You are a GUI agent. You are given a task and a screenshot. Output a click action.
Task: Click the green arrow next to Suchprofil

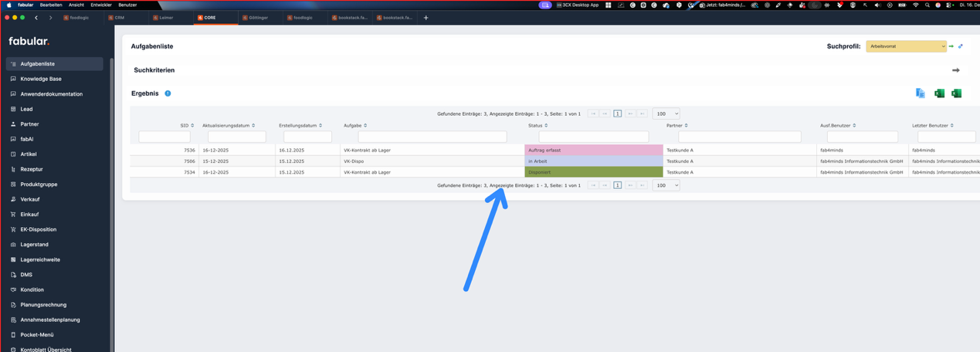[951, 46]
